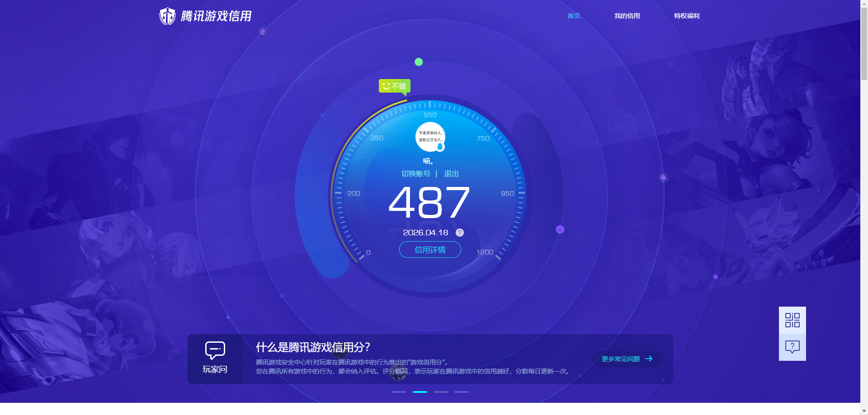Click the 信用详情 button
The image size is (868, 415).
(x=429, y=250)
